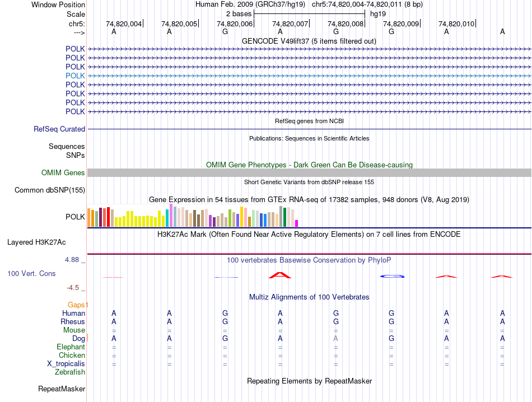Click the chr5:74,820,004-74,820,011 (8 bp) position text
This screenshot has width=532, height=402.
[367, 4]
